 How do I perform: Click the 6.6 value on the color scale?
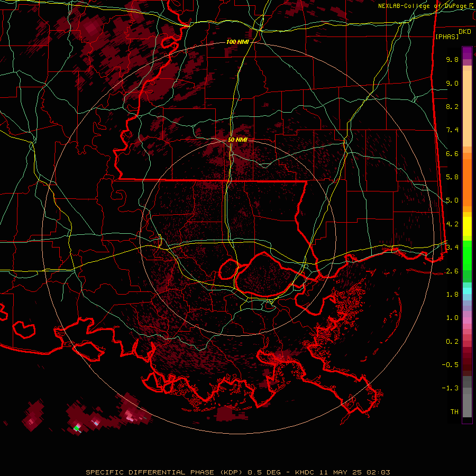pyautogui.click(x=452, y=153)
